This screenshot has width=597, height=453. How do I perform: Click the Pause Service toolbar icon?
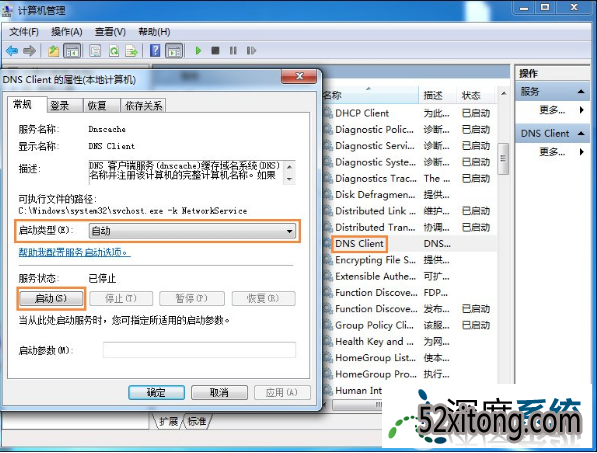click(x=233, y=51)
